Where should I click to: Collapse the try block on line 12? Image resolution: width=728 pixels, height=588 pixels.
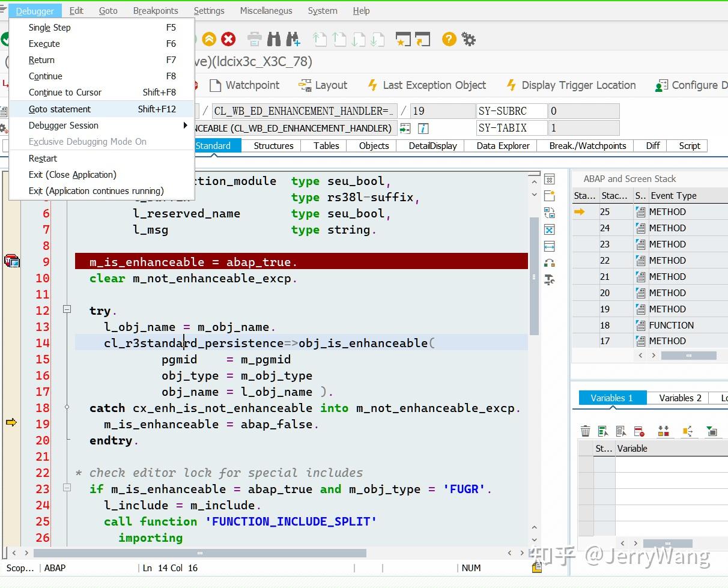click(x=67, y=309)
